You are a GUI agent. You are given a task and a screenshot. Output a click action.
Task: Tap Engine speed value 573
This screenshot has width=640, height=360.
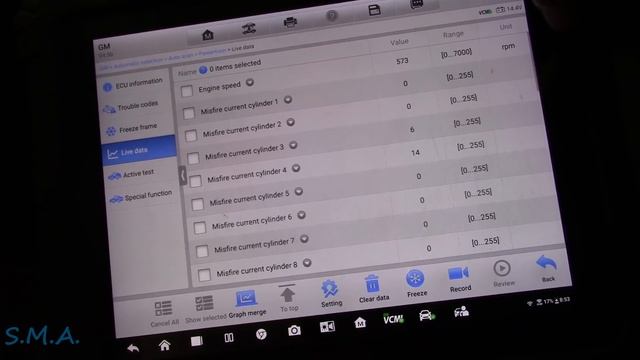pyautogui.click(x=402, y=61)
